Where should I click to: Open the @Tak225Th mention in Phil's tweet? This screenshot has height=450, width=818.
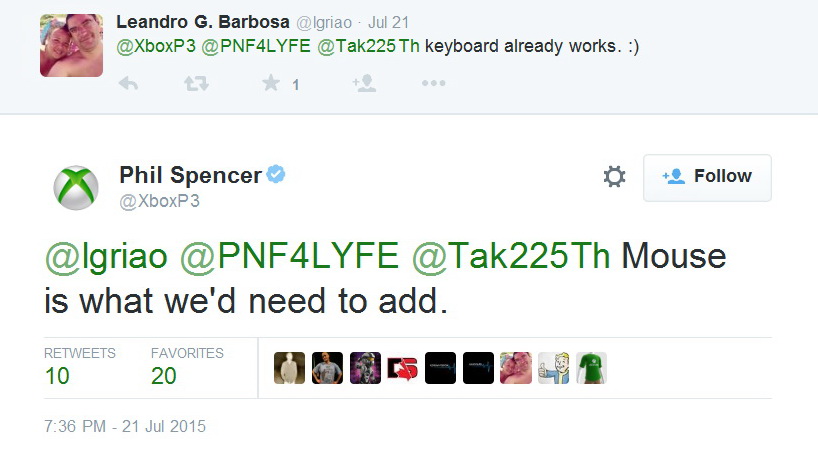point(511,257)
